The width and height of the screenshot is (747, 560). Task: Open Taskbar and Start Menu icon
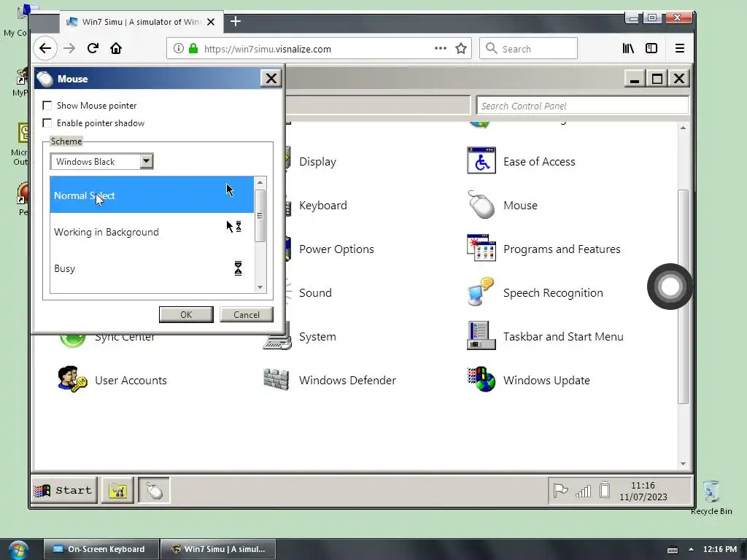[481, 335]
